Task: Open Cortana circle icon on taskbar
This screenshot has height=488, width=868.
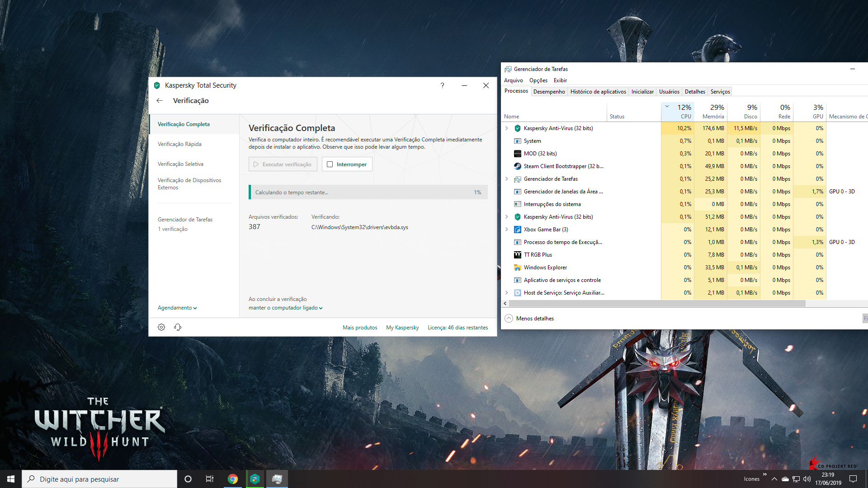Action: pyautogui.click(x=188, y=479)
